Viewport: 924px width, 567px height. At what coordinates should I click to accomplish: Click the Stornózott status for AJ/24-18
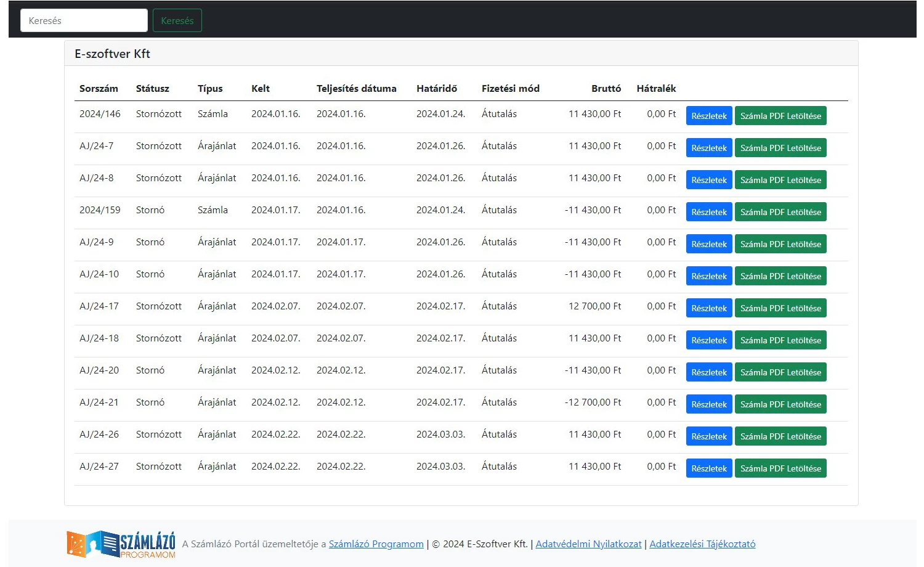[159, 338]
